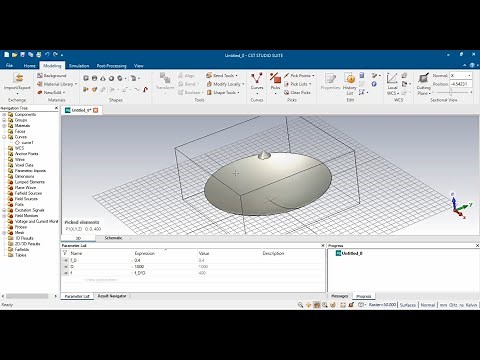Create a cylinder shape from Shapes group
Image resolution: width=480 pixels, height=360 pixels.
94,78
